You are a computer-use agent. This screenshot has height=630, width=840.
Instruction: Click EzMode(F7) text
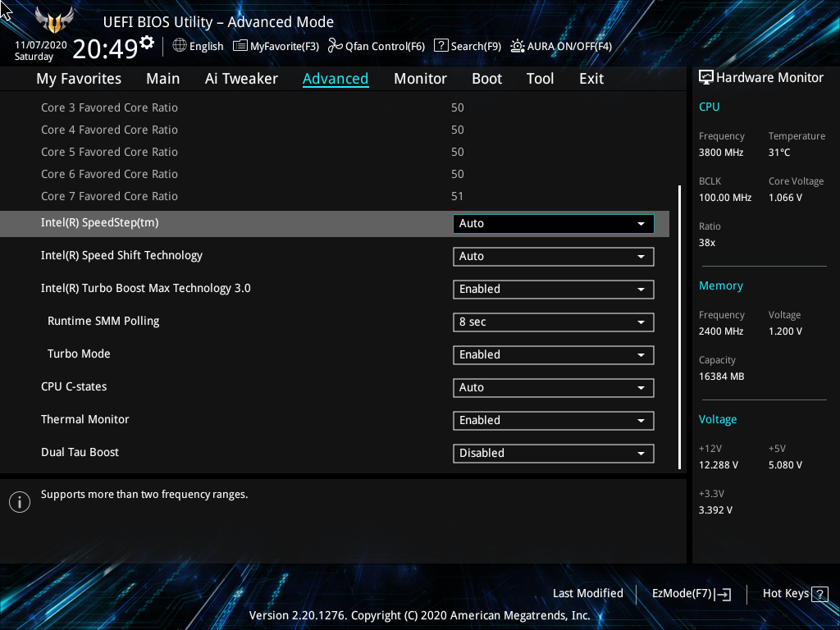682,594
